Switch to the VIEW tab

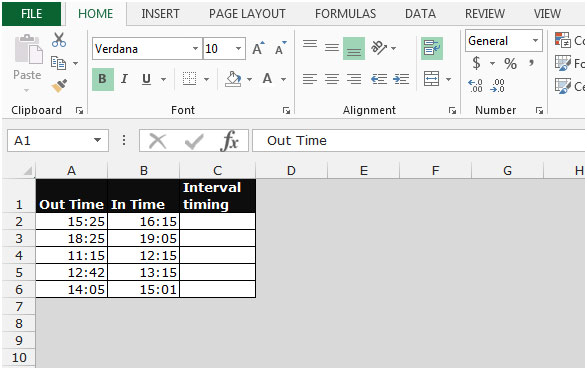547,14
